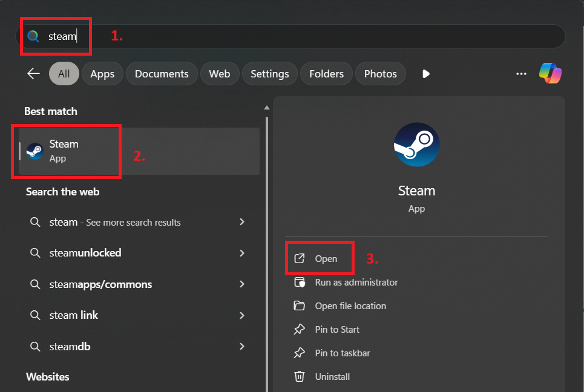Image resolution: width=584 pixels, height=392 pixels.
Task: Expand the steamunlocked search suggestion
Action: click(x=241, y=253)
